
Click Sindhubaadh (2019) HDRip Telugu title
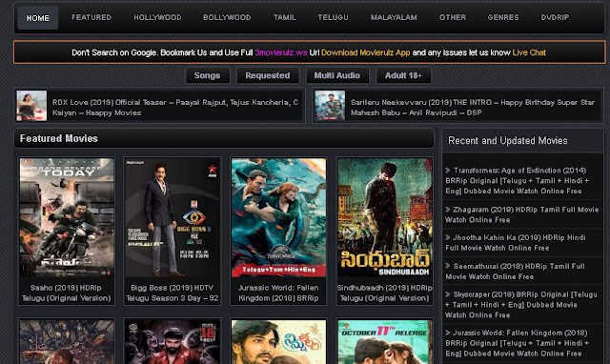pos(385,293)
